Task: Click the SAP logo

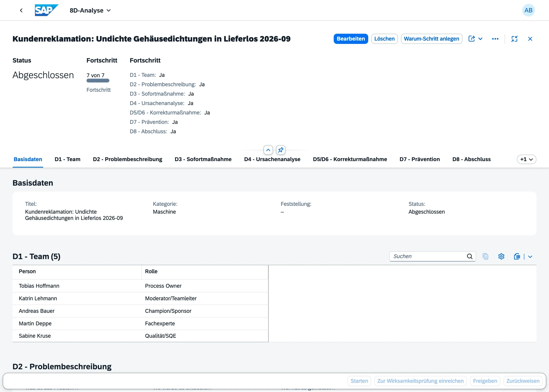Action: coord(47,10)
